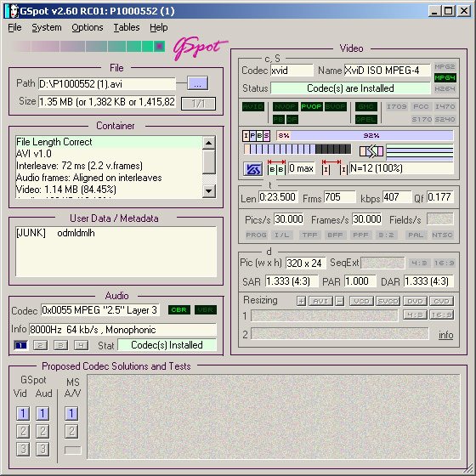Click the Resizing AVI button
This screenshot has width=476, height=476.
point(320,301)
